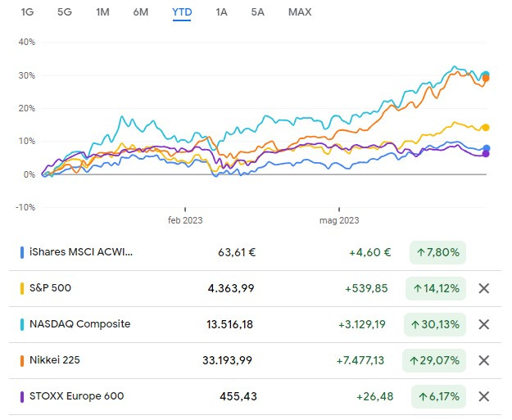512x420 pixels.
Task: Remove NASDAQ Composite from comparison
Action: tap(483, 324)
